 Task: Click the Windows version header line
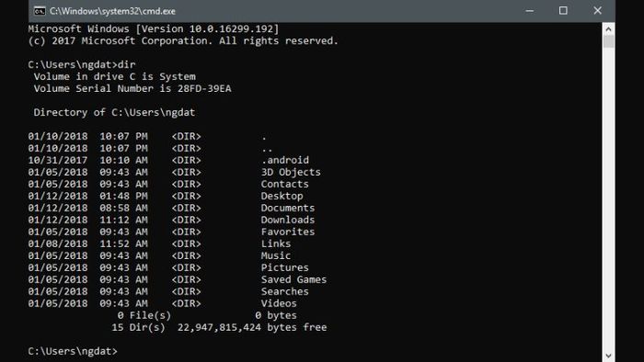pos(154,28)
